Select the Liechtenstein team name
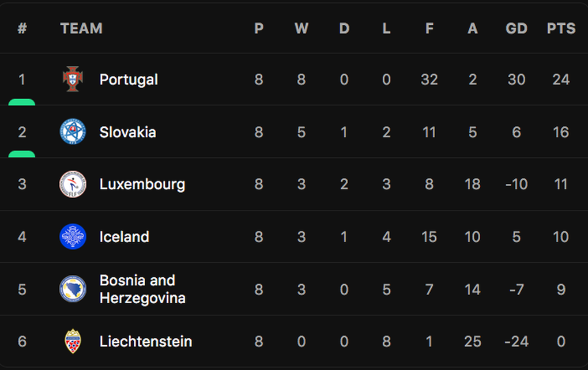This screenshot has width=588, height=370. [x=145, y=341]
